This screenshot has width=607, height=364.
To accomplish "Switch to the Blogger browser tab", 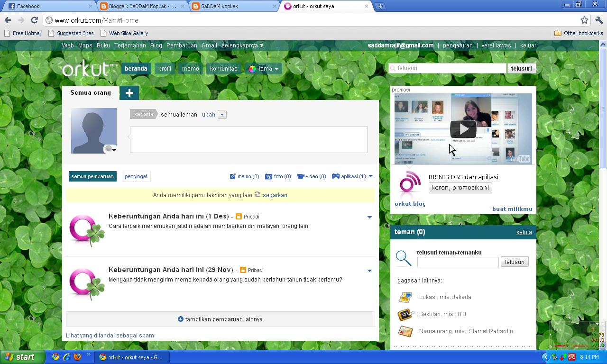I will [x=142, y=6].
